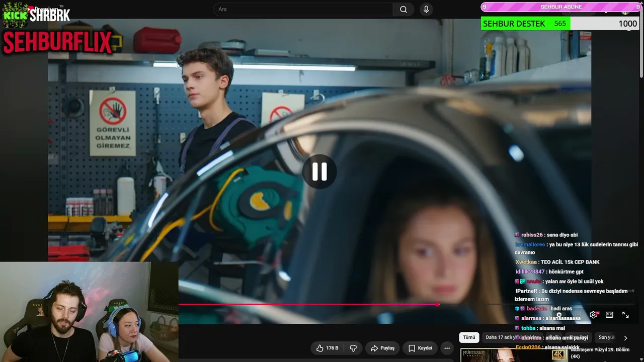The height and width of the screenshot is (362, 644).
Task: Click the magnifier search icon
Action: [404, 10]
